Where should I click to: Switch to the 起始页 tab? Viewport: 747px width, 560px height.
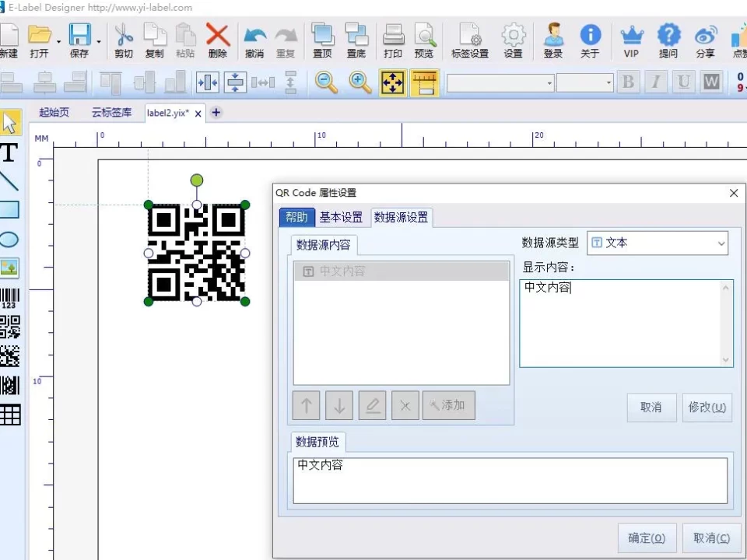(x=54, y=112)
